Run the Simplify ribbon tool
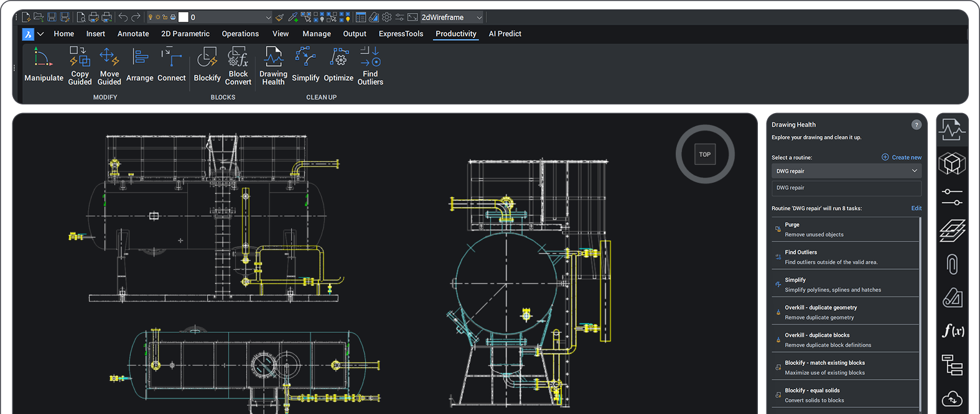Screen dimensions: 980x414 click(306, 65)
